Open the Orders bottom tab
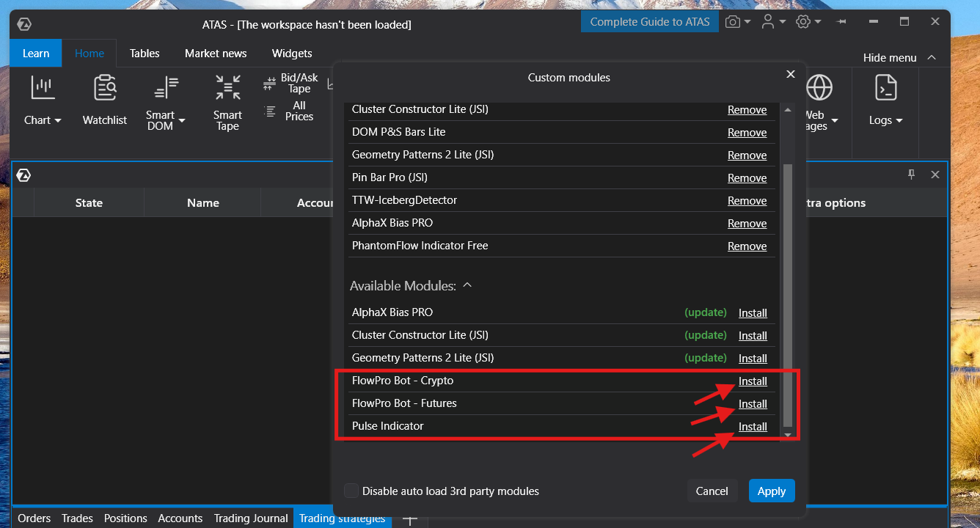 tap(34, 518)
